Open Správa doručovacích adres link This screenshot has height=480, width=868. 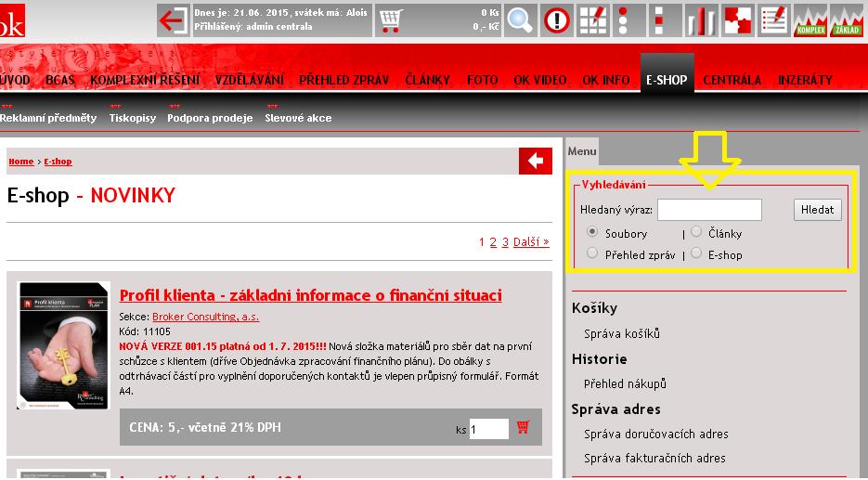tap(656, 435)
